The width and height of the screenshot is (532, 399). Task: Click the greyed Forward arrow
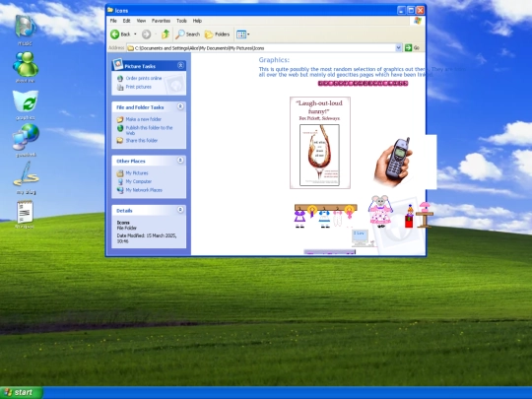(x=146, y=34)
